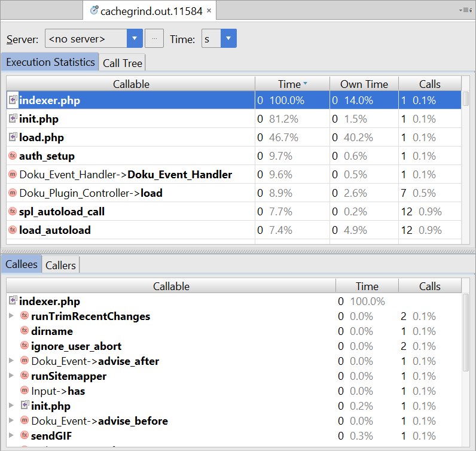Screen dimensions: 476x451
Task: Select the load.php row name
Action: tap(41, 138)
